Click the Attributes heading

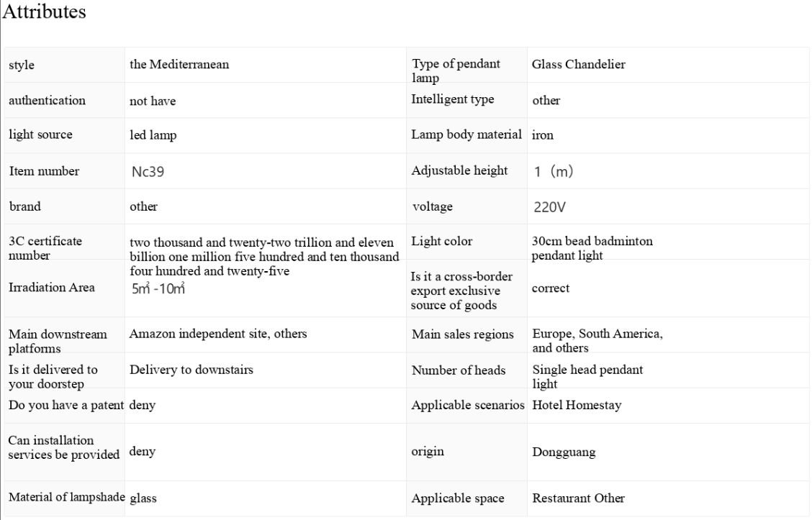pyautogui.click(x=45, y=12)
